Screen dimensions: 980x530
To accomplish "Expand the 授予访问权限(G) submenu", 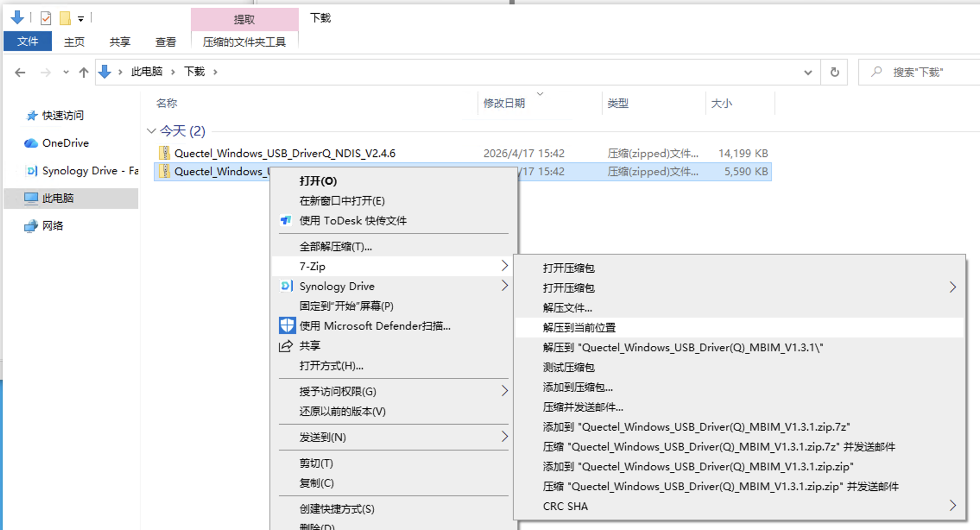I will point(504,391).
